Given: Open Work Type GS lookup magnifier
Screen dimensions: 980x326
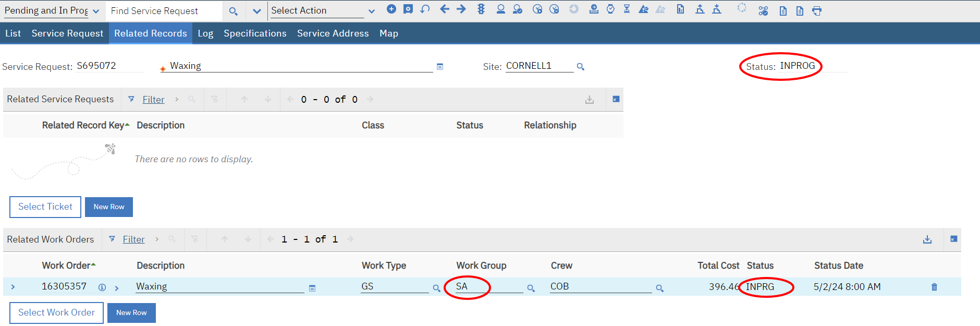Looking at the screenshot, I should point(436,288).
